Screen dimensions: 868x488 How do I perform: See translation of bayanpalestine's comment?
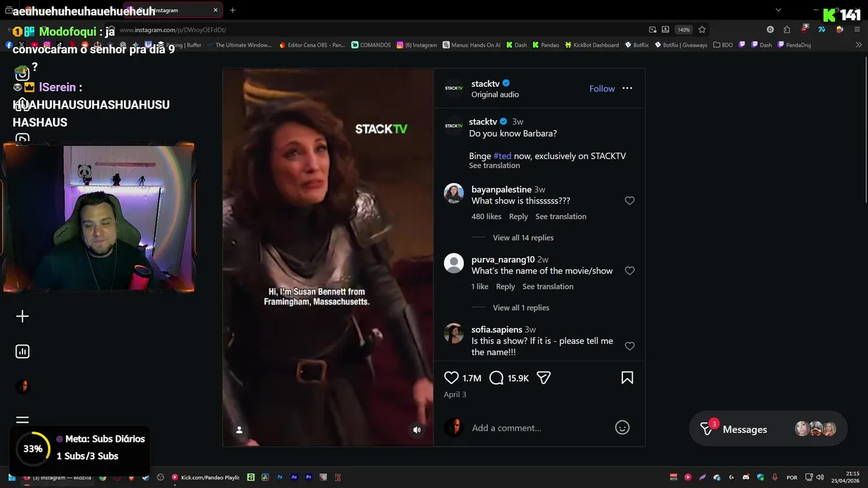[561, 217]
